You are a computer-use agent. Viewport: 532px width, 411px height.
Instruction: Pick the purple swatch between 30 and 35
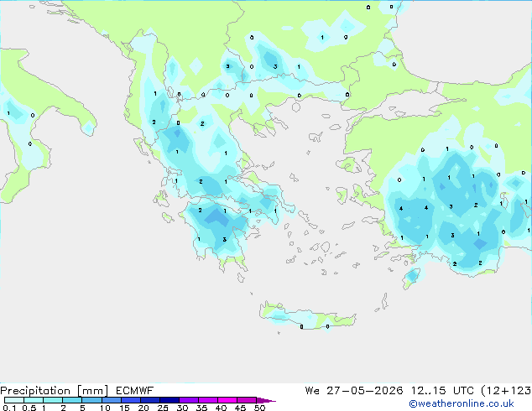point(188,400)
